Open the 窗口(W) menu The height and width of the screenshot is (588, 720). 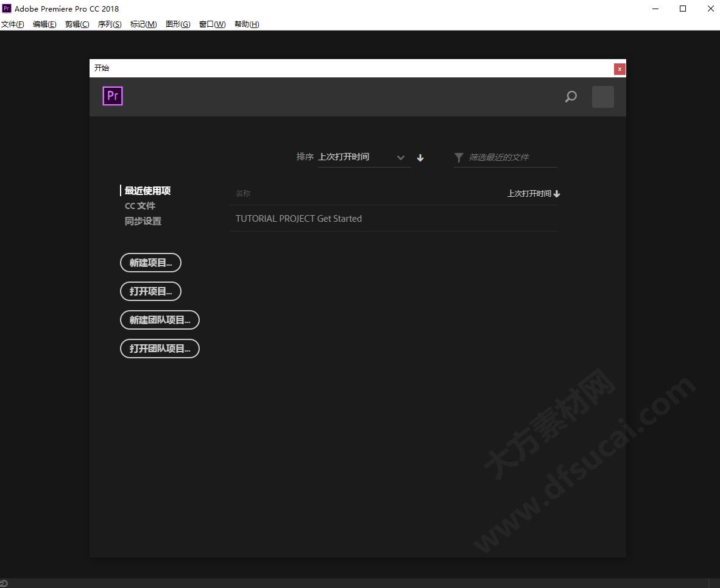tap(213, 24)
